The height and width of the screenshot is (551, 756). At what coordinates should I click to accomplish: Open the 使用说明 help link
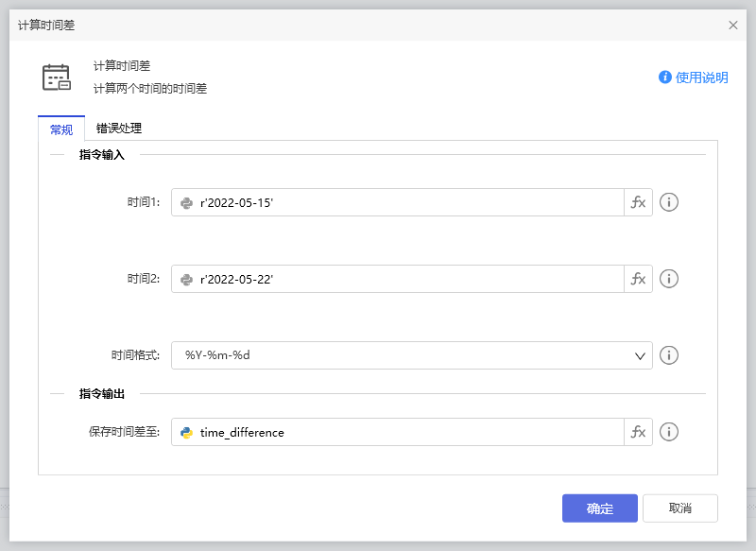[x=694, y=77]
